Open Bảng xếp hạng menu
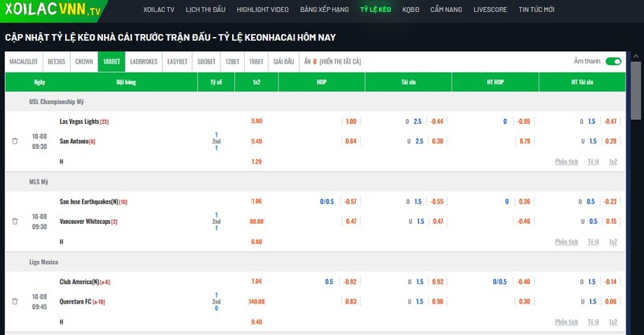 [324, 10]
